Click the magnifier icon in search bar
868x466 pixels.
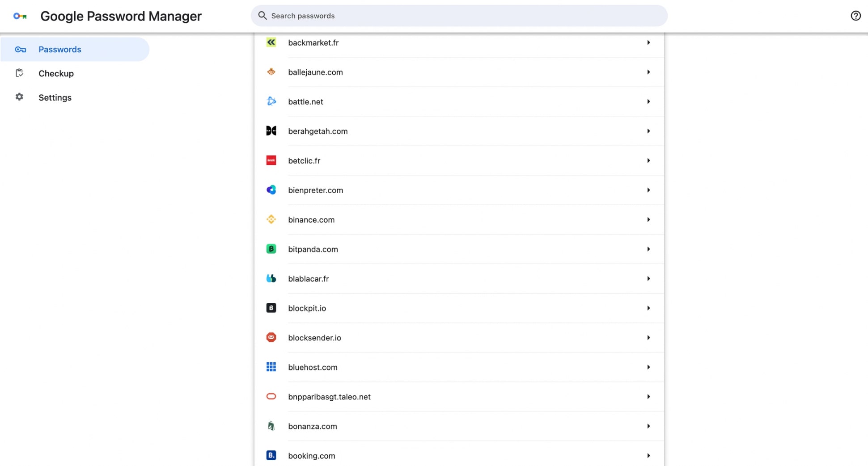263,16
